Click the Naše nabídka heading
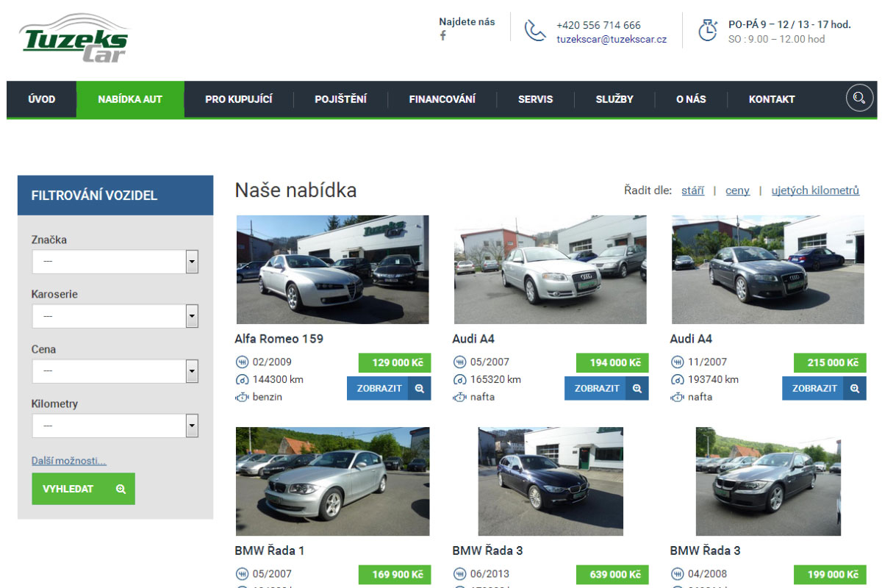This screenshot has width=882, height=588. [x=295, y=190]
